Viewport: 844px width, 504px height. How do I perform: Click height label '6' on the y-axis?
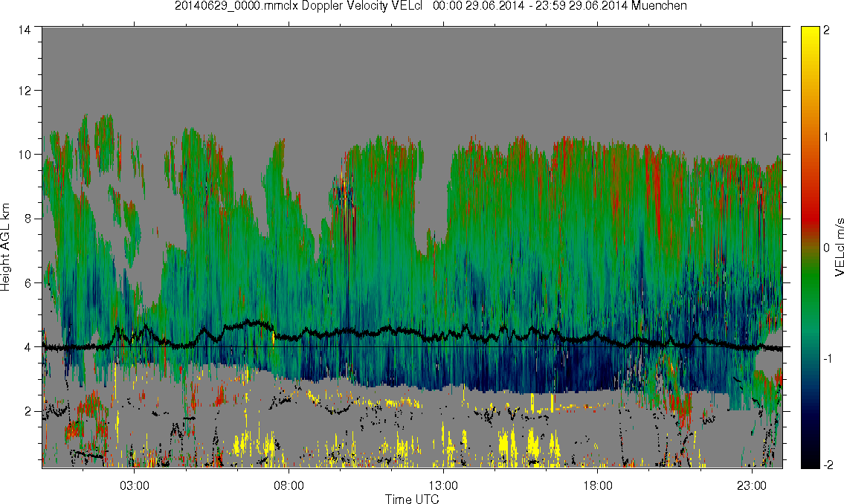pos(28,283)
